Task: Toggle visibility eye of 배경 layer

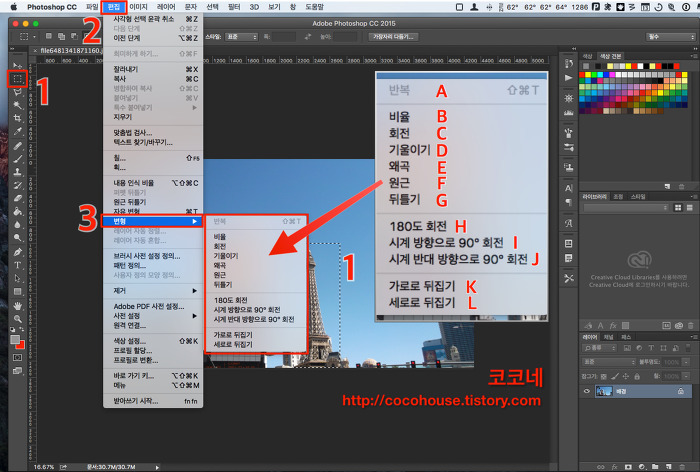Action: pos(587,392)
